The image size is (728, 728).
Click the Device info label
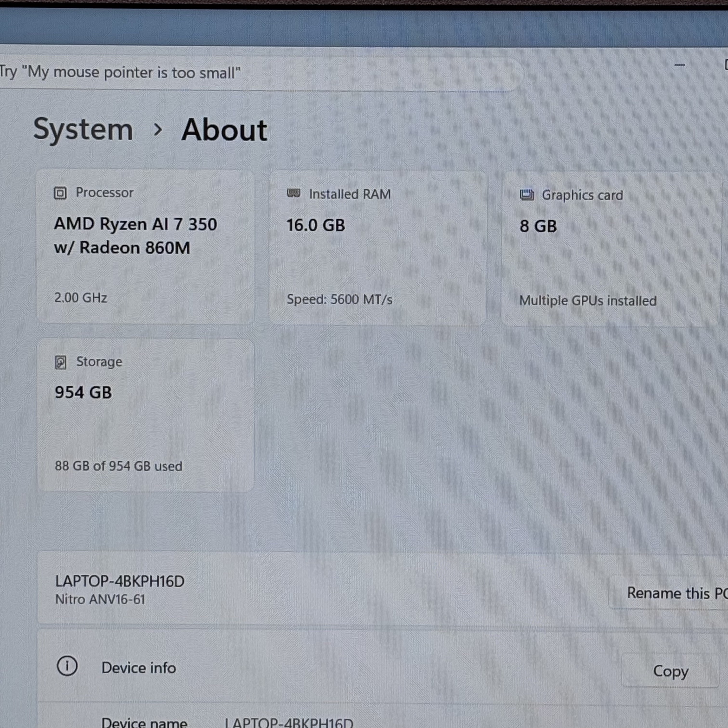tap(139, 668)
